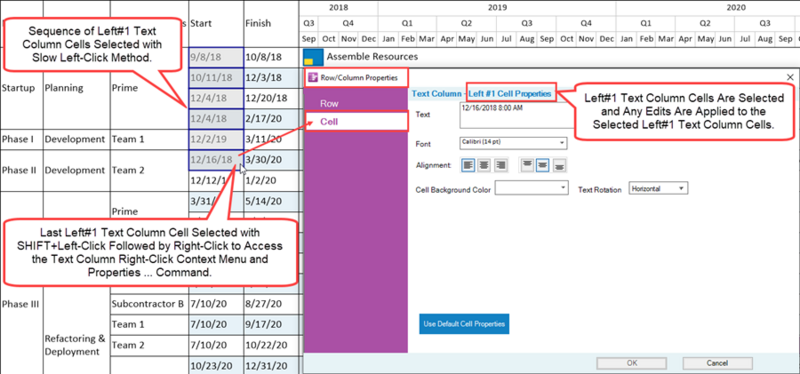The image size is (800, 374).
Task: Click the Text field with 12/16/2018
Action: pos(516,115)
